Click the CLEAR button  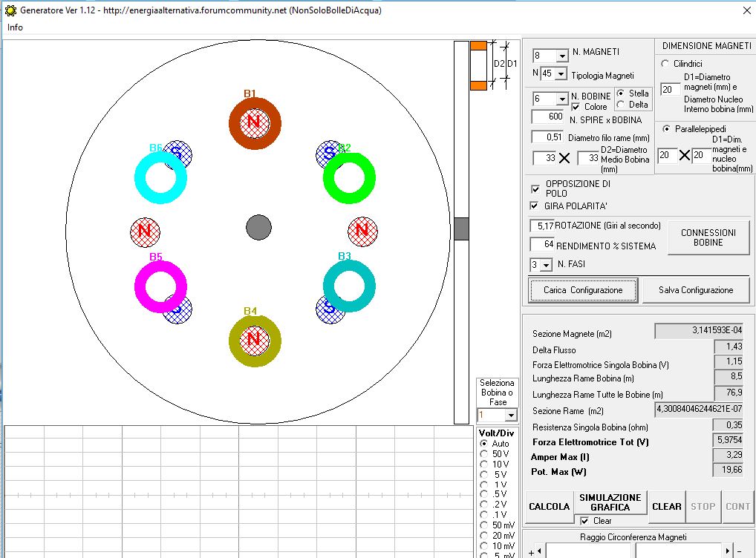point(667,507)
